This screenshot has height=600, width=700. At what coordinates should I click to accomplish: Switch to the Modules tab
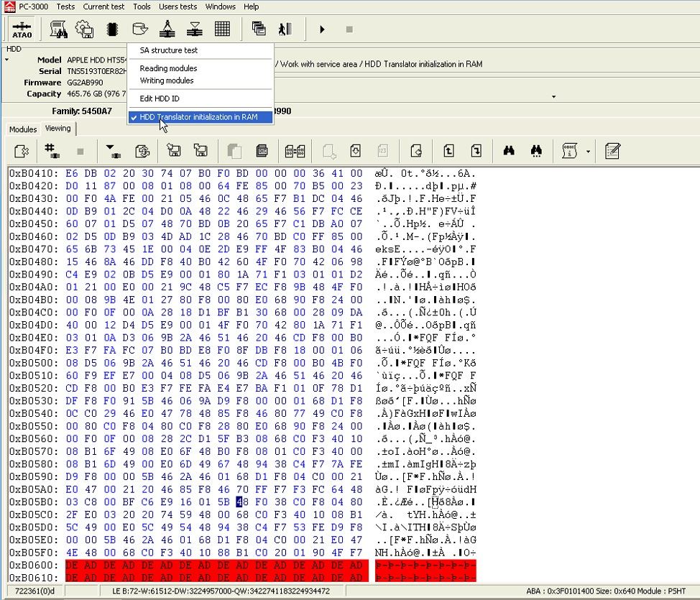point(23,129)
